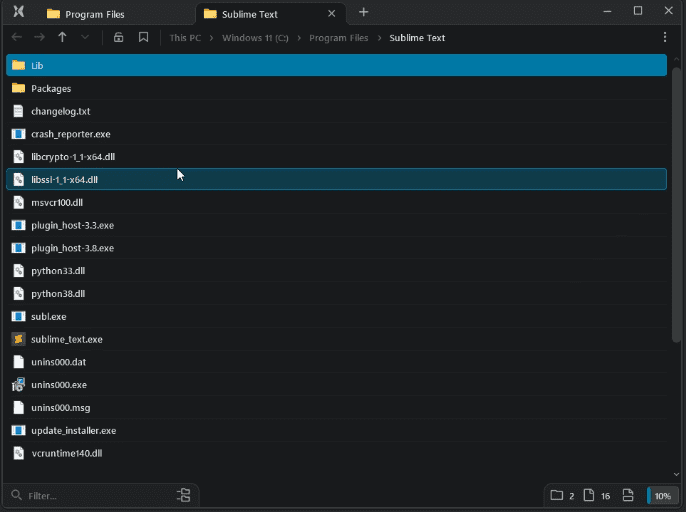Image resolution: width=686 pixels, height=512 pixels.
Task: Click python38.dll file icon
Action: [x=18, y=293]
